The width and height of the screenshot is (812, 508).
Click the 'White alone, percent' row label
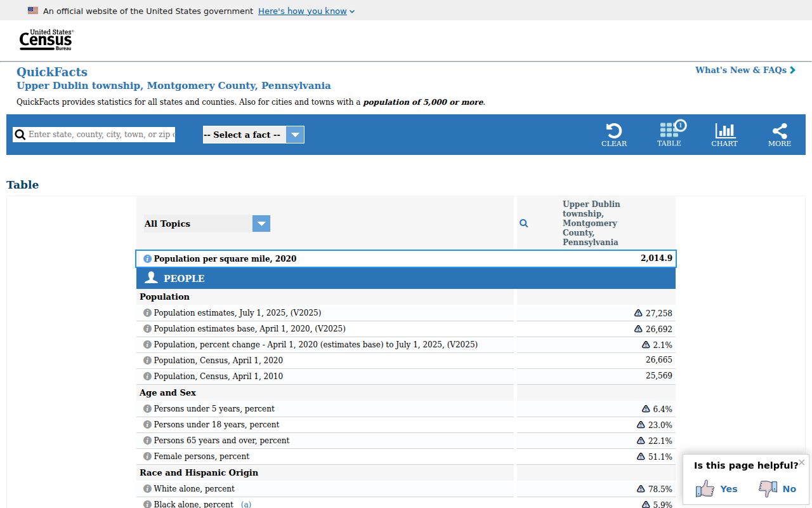pos(194,489)
